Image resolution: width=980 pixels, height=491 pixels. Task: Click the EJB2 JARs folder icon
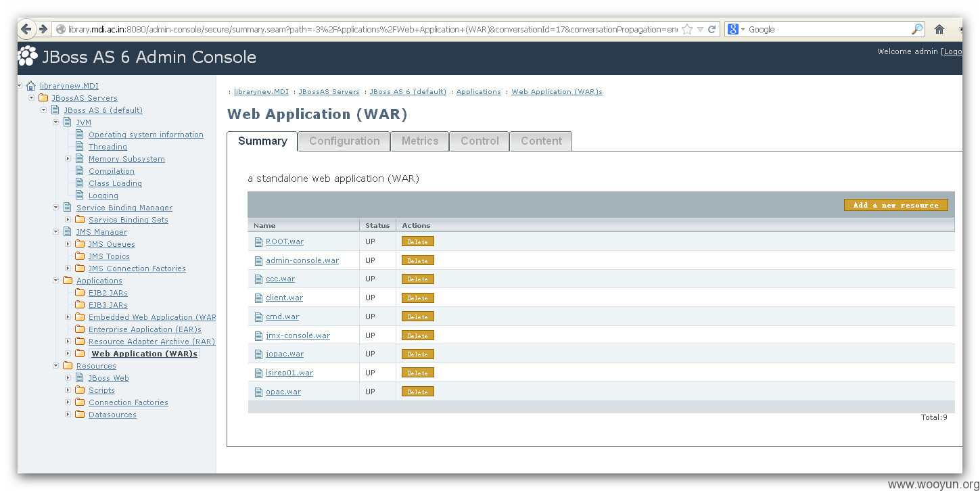tap(80, 293)
